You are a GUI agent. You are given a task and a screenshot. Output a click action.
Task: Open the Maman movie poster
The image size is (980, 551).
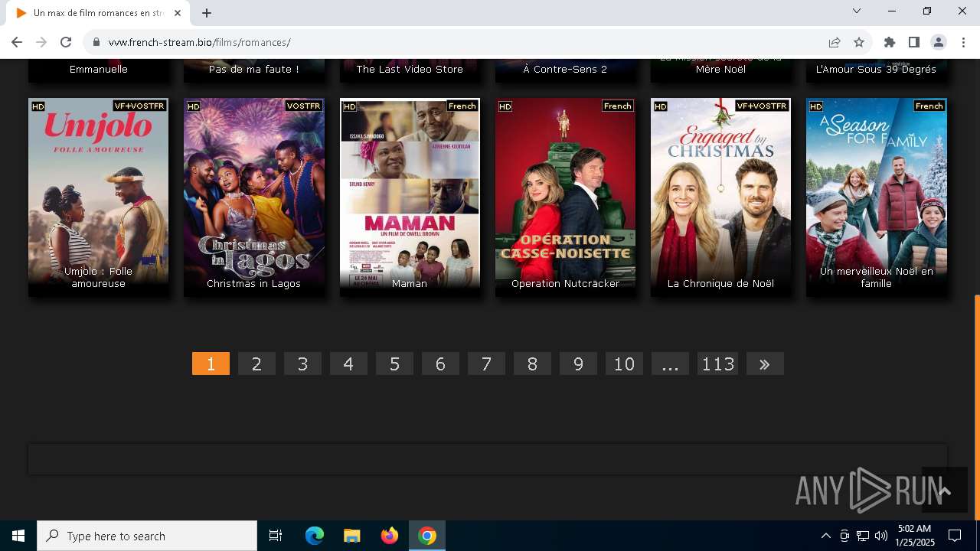click(x=410, y=197)
